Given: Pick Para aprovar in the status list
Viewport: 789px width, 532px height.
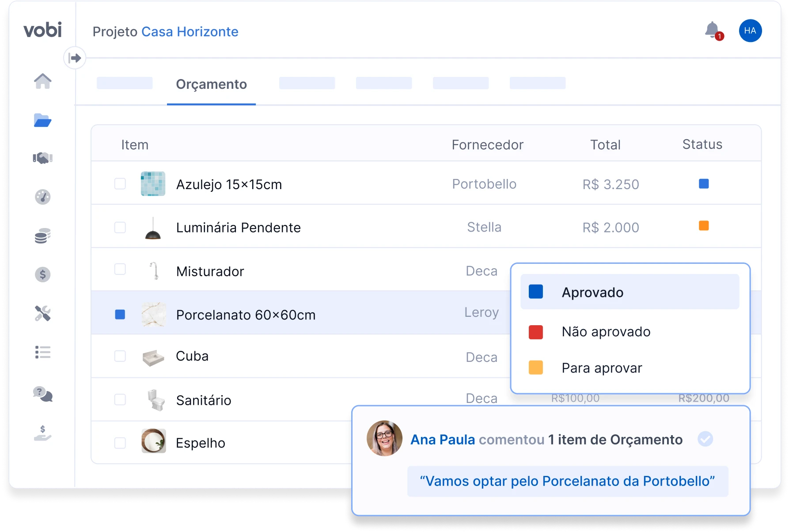Looking at the screenshot, I should pos(602,368).
